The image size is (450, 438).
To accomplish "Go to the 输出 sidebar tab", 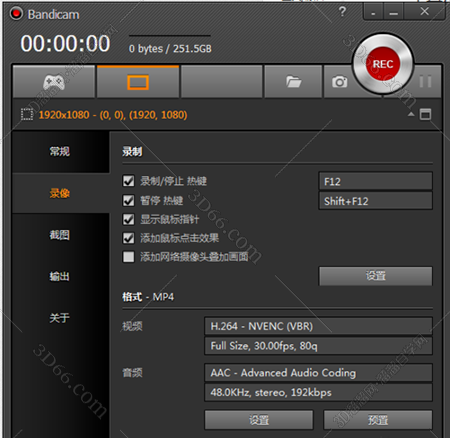I will (60, 276).
